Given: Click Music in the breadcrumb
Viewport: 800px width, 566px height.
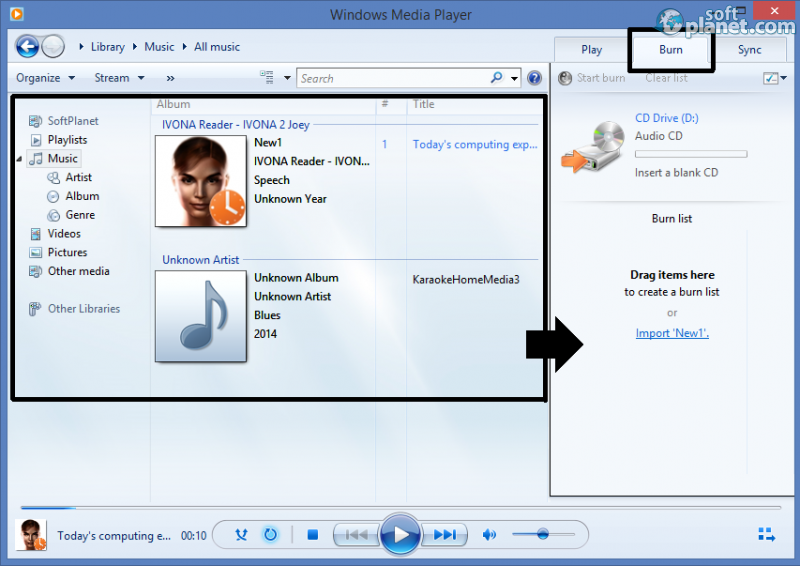Looking at the screenshot, I should click(x=159, y=47).
